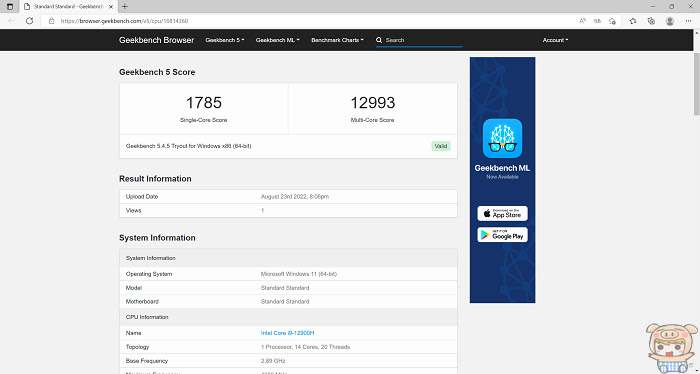Click the Geekbench 5.4.5 Tryout version text
This screenshot has height=374, width=700.
(x=188, y=146)
